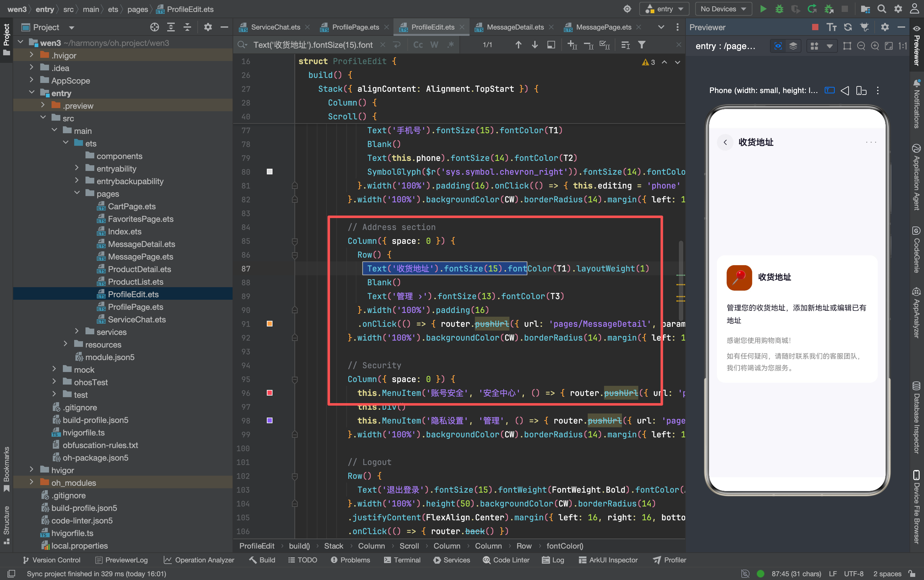Rotate the preview device orientation icon
The image size is (924, 580).
click(x=861, y=90)
